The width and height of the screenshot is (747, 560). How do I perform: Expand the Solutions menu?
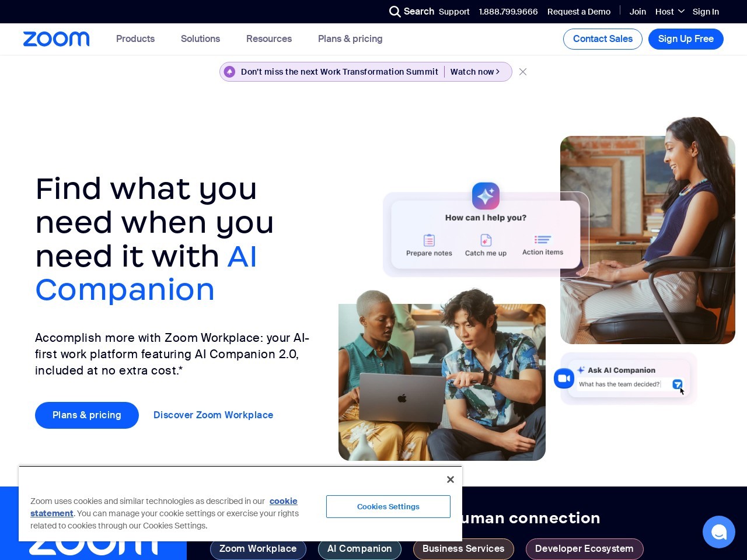pos(200,39)
